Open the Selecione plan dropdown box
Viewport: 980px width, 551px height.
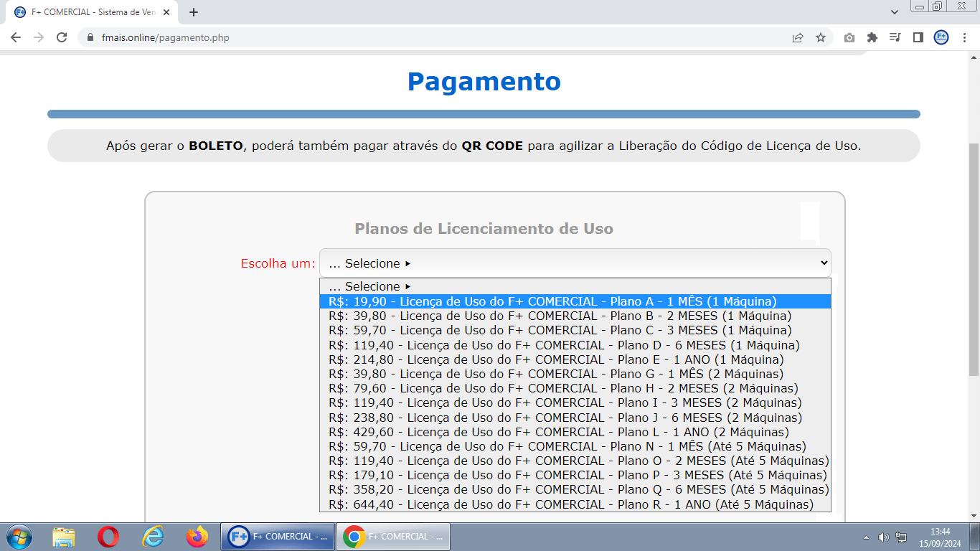pos(575,263)
